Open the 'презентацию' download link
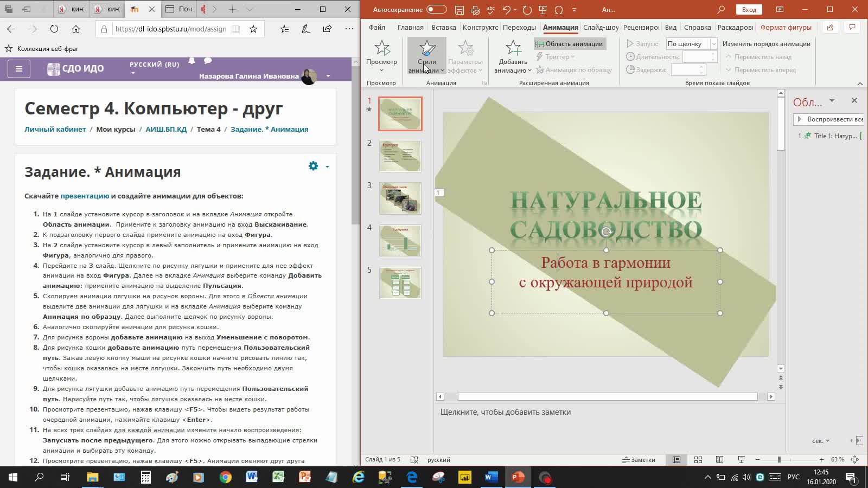The width and height of the screenshot is (868, 488). click(x=85, y=196)
